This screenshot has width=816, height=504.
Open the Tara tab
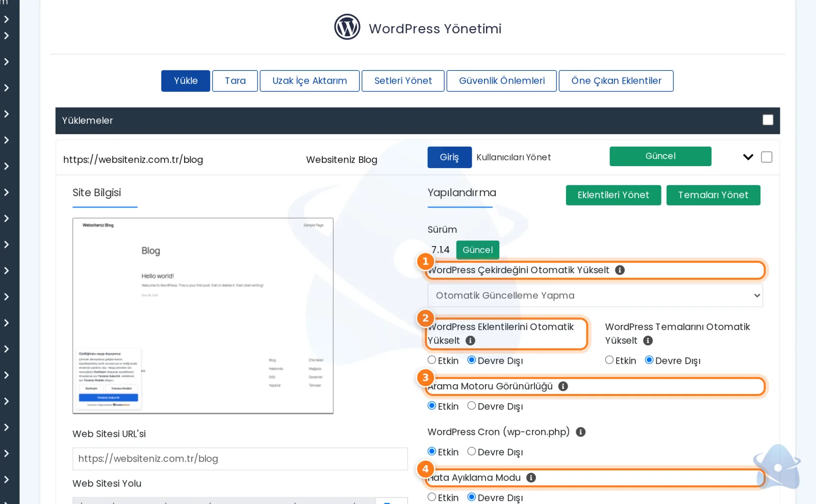pyautogui.click(x=235, y=81)
